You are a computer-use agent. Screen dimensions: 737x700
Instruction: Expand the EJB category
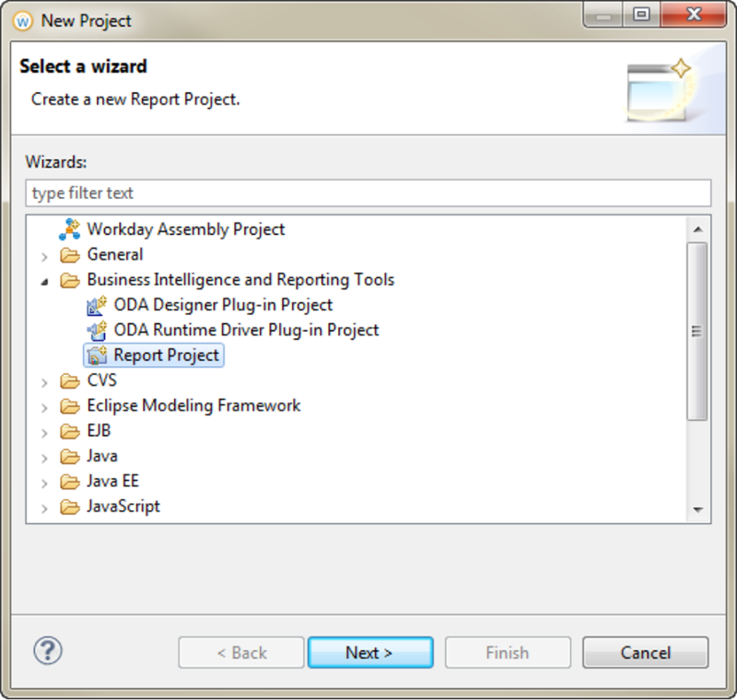44,433
